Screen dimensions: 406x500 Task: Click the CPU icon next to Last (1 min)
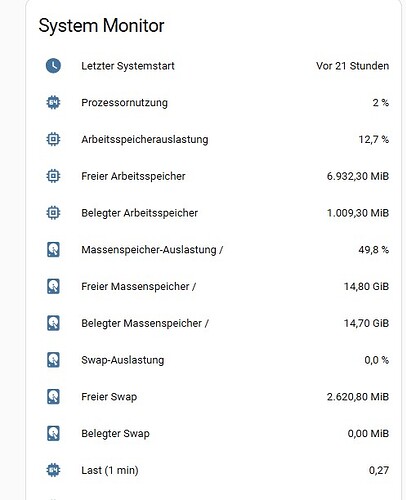[53, 470]
